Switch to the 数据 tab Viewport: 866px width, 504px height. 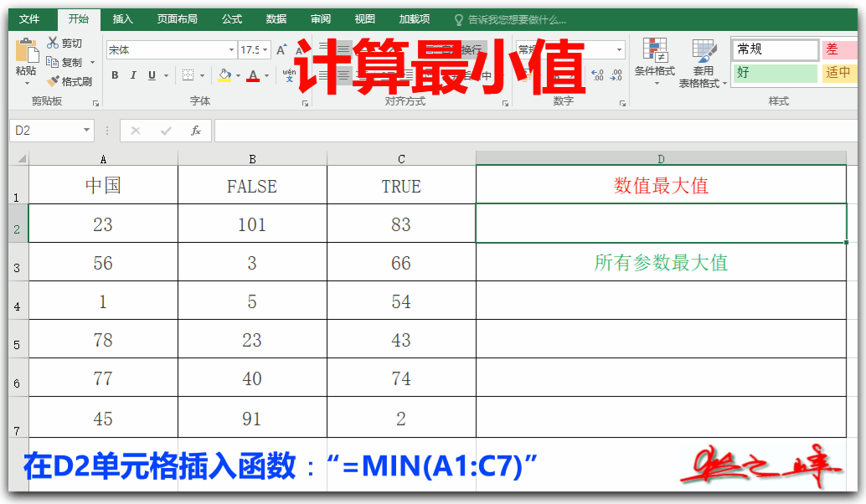coord(276,19)
